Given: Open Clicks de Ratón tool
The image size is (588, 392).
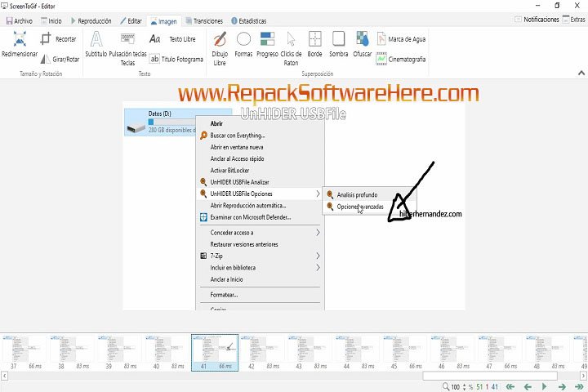Looking at the screenshot, I should 291,49.
